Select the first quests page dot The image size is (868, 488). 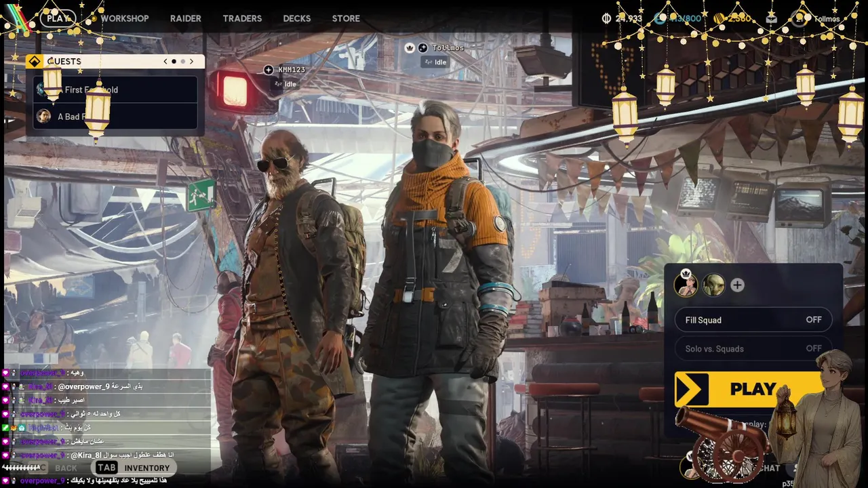174,61
